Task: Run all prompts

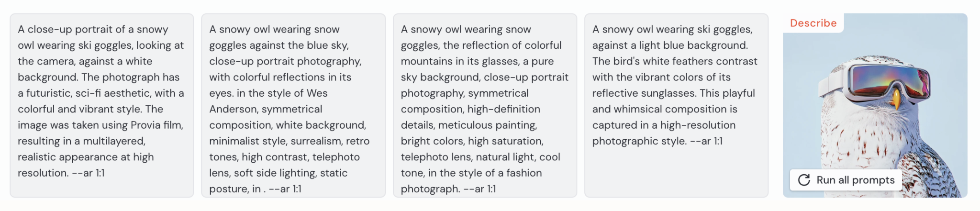Action: (x=846, y=180)
